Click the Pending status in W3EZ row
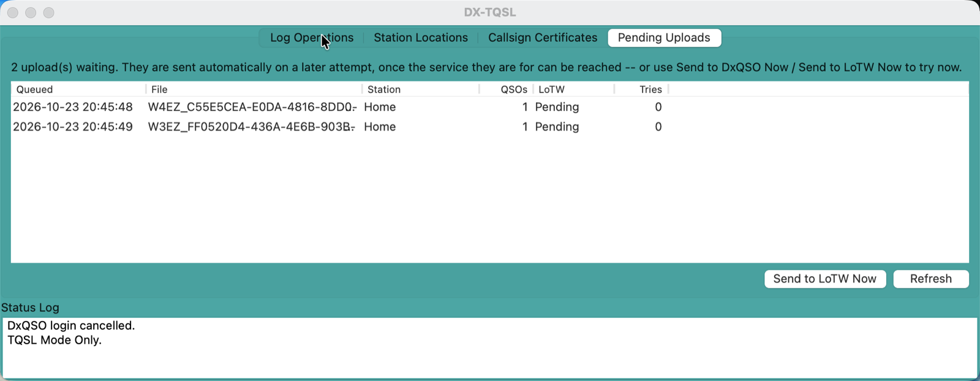 [557, 127]
